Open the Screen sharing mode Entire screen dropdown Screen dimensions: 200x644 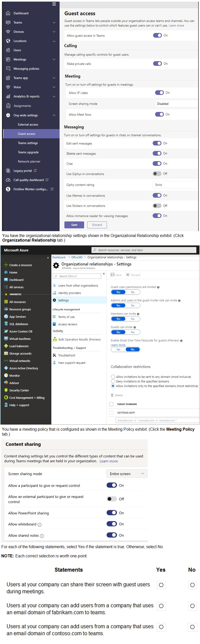[127, 474]
